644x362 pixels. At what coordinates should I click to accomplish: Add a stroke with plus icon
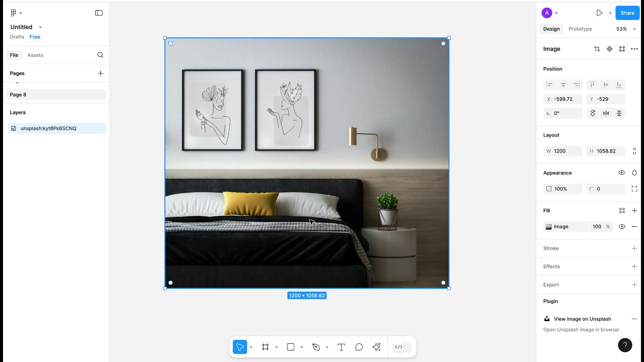click(x=634, y=248)
